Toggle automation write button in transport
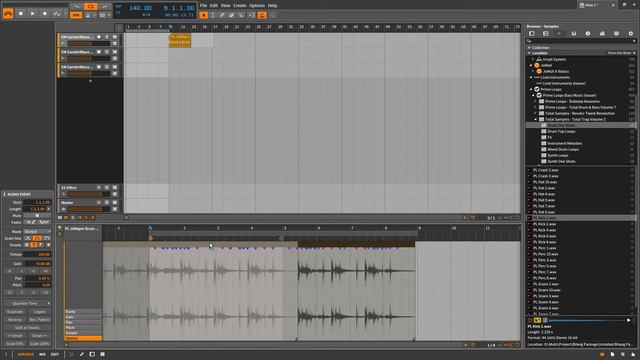 point(57,13)
